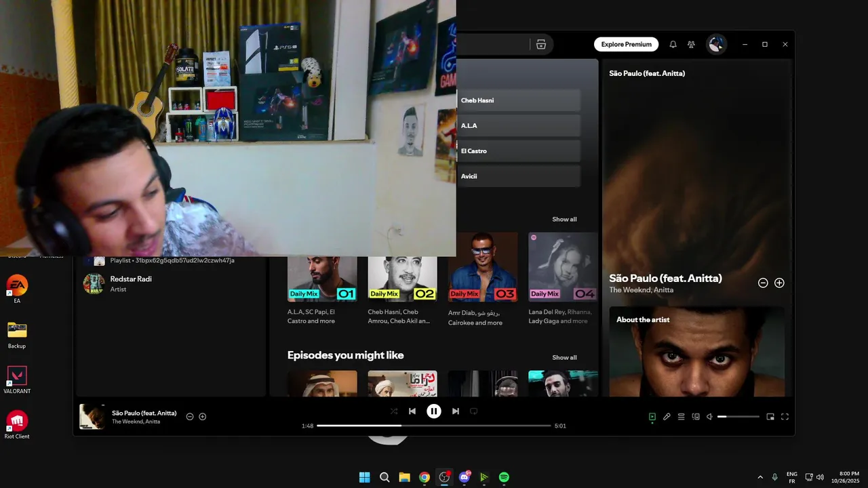
Task: Toggle shuffle in playback controls
Action: click(x=394, y=411)
